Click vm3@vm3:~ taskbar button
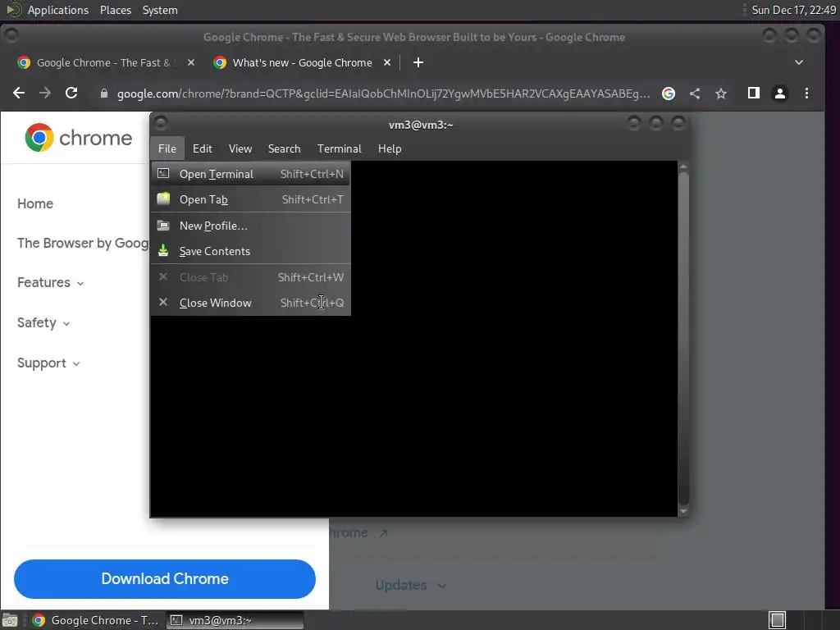The width and height of the screenshot is (840, 630). click(235, 620)
